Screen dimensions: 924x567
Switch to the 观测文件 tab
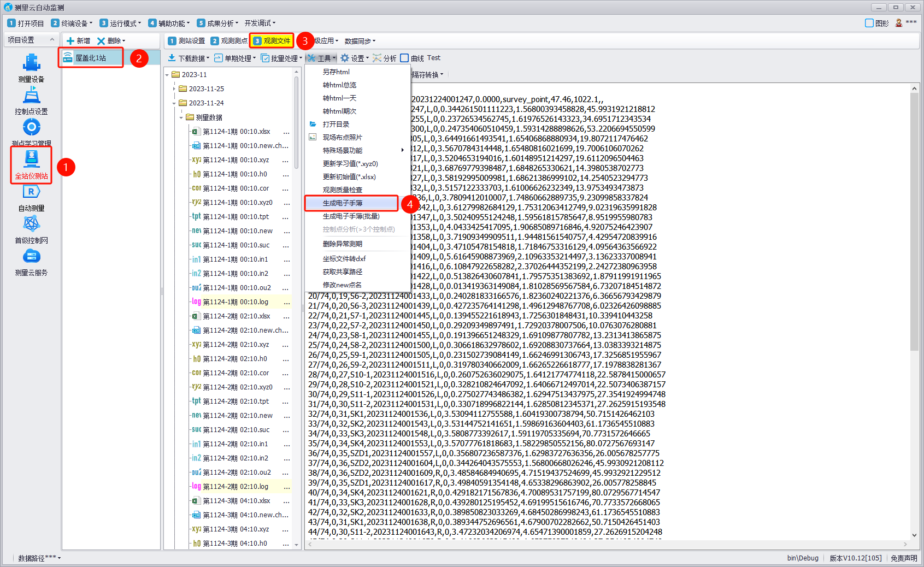272,41
